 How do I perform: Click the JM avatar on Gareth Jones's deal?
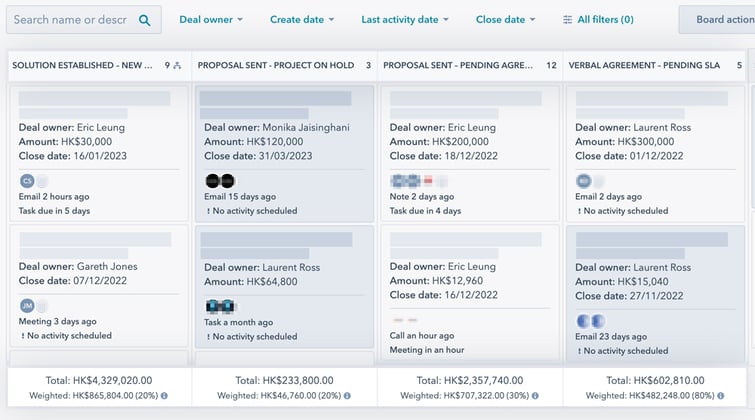click(x=26, y=306)
